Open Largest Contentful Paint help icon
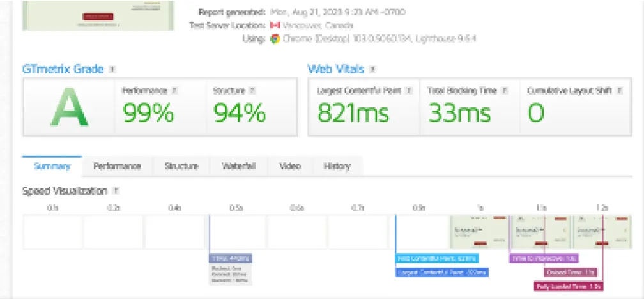The height and width of the screenshot is (299, 644). tap(409, 91)
